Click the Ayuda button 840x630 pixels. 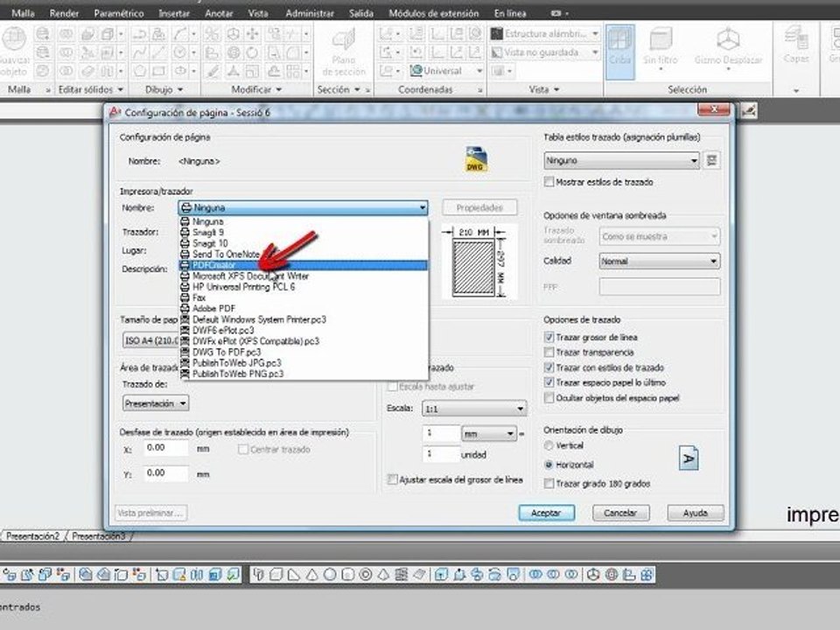(x=696, y=513)
